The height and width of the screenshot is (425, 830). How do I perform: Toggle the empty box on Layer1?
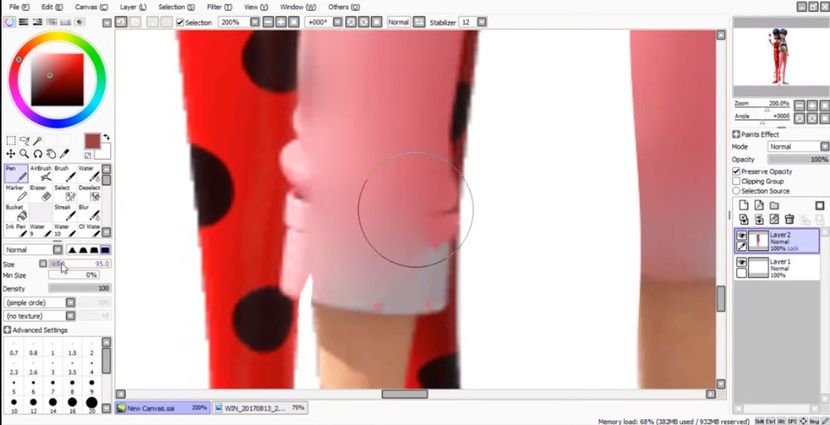click(x=742, y=273)
